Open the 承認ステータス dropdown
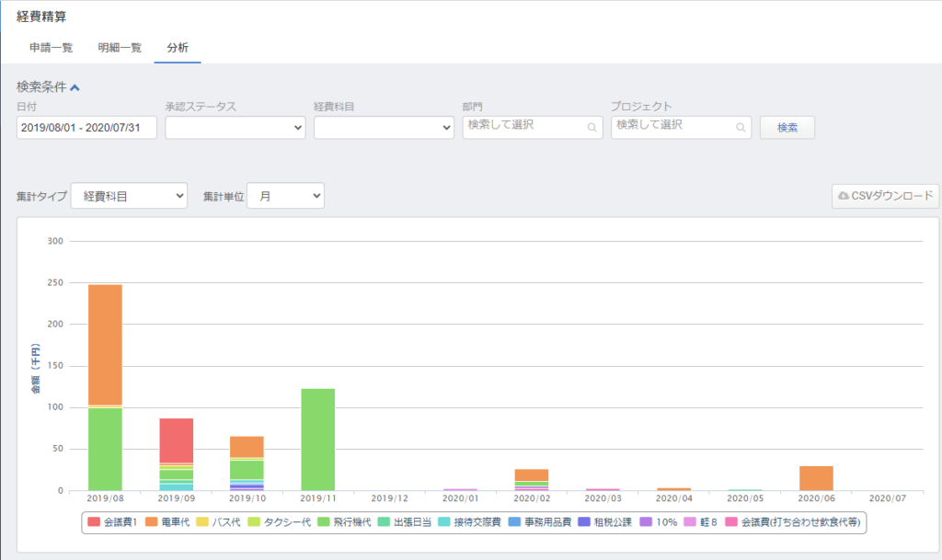This screenshot has width=942, height=560. point(235,128)
